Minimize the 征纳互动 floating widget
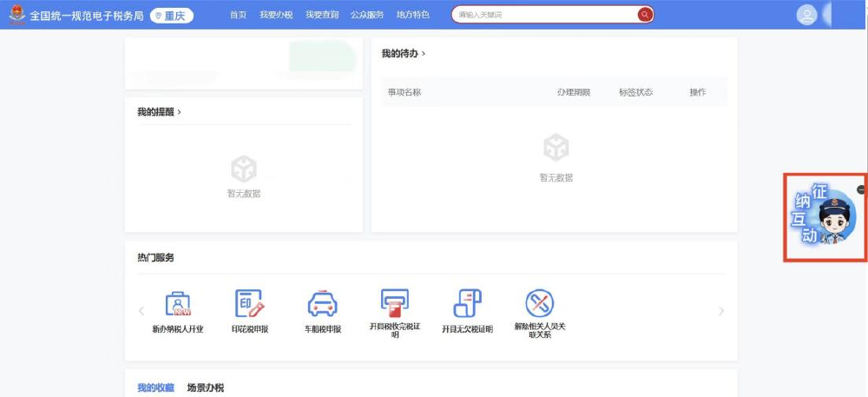 point(861,189)
